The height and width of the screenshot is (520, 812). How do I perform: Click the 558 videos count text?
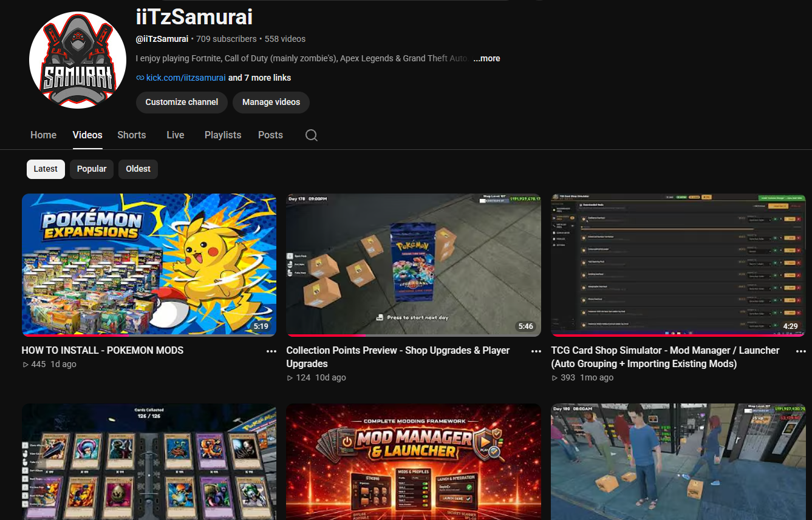coord(285,39)
